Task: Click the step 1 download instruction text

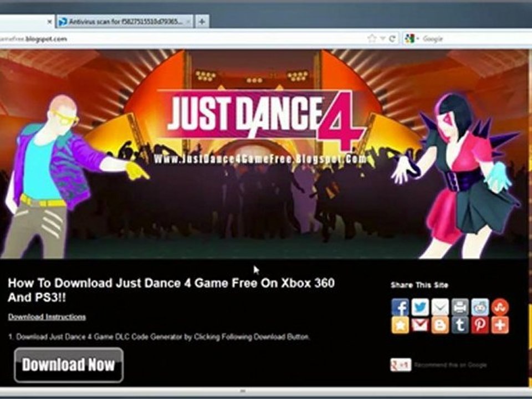Action: [x=159, y=337]
